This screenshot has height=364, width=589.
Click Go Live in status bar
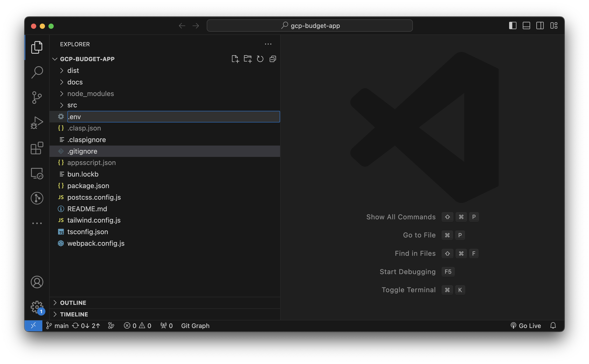(526, 326)
